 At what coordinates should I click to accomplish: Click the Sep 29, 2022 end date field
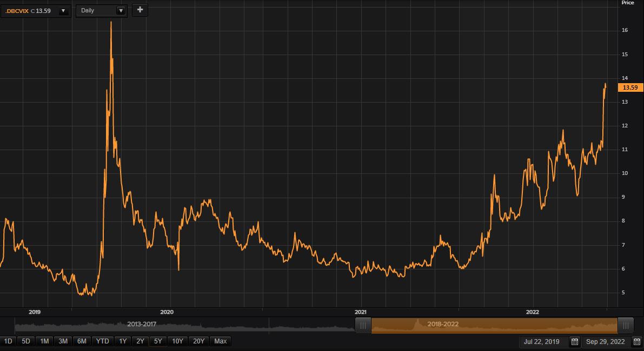pyautogui.click(x=605, y=341)
